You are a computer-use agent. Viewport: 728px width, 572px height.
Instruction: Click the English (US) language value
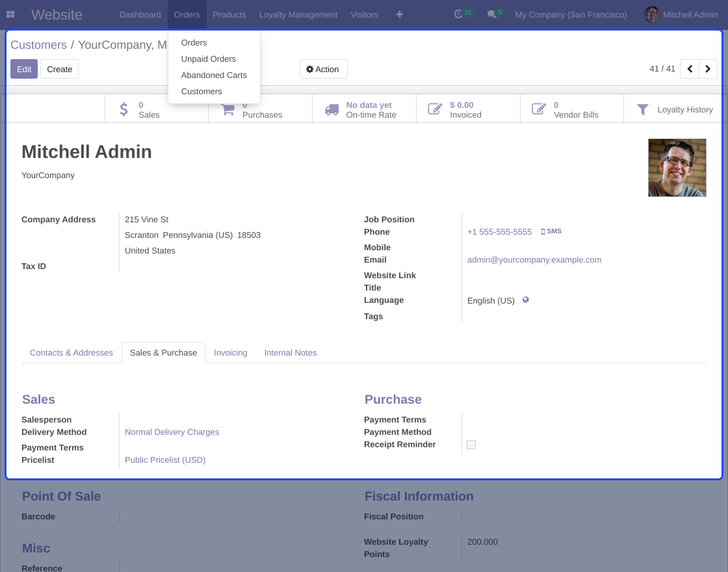click(491, 301)
